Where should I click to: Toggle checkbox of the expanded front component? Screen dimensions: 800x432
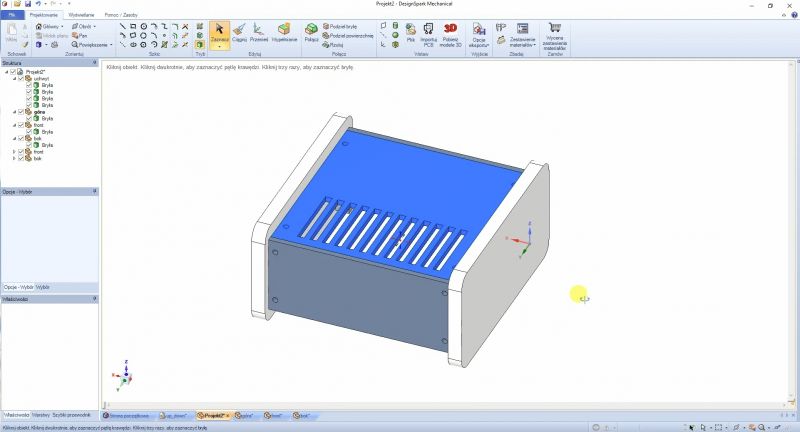tap(21, 125)
